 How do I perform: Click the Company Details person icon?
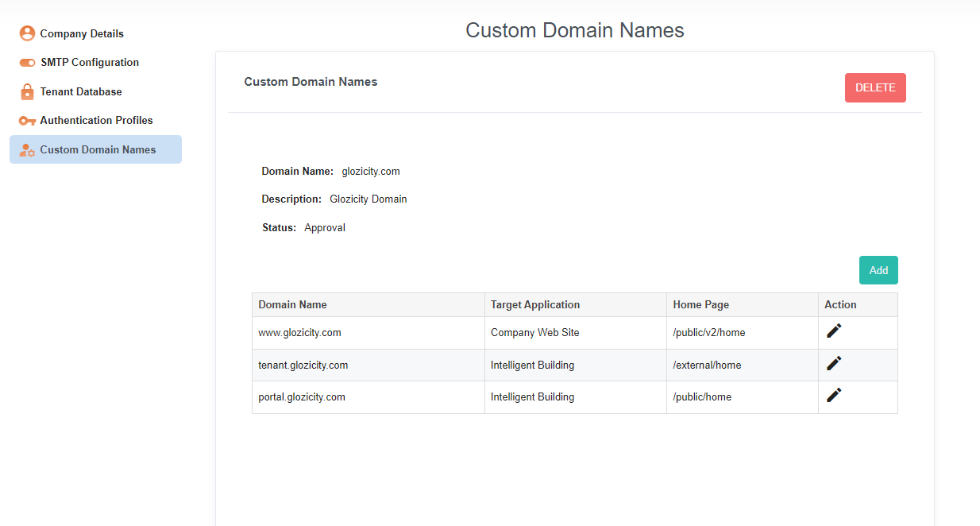pyautogui.click(x=27, y=33)
